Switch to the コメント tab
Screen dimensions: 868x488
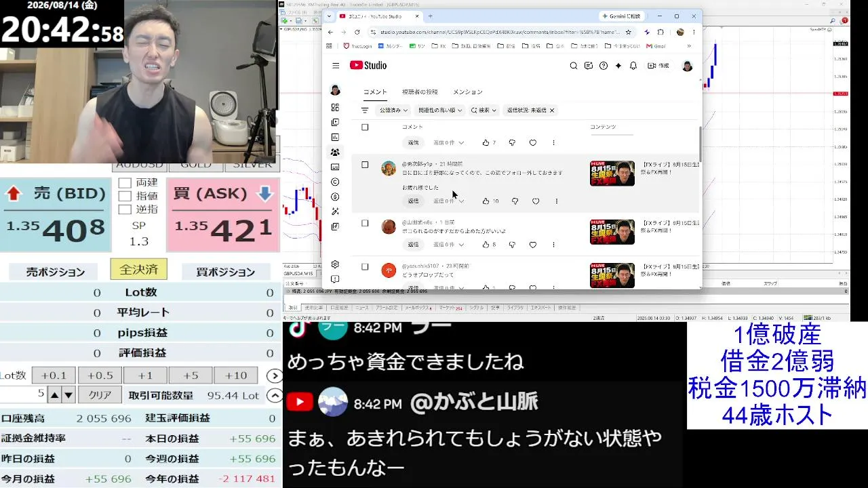pos(375,92)
